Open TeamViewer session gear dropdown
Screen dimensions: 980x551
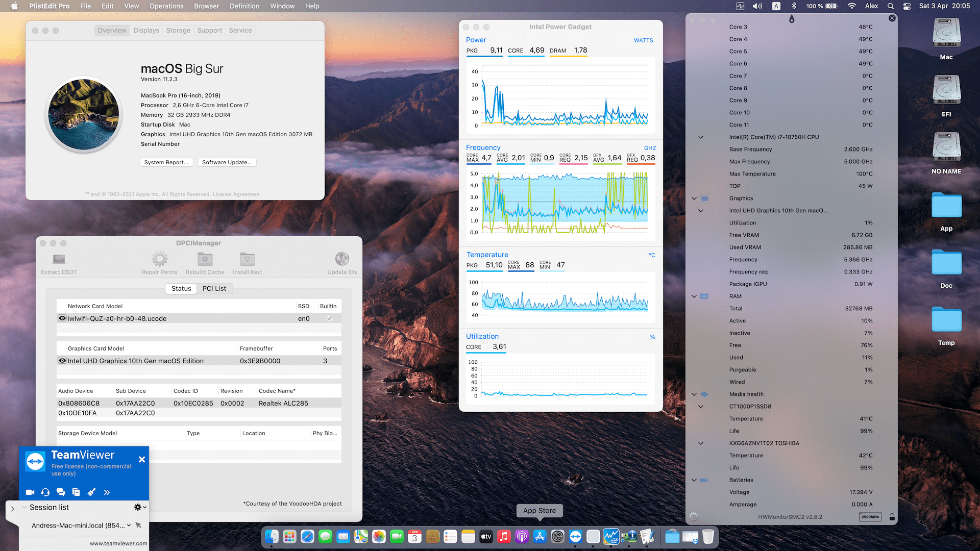(x=140, y=507)
